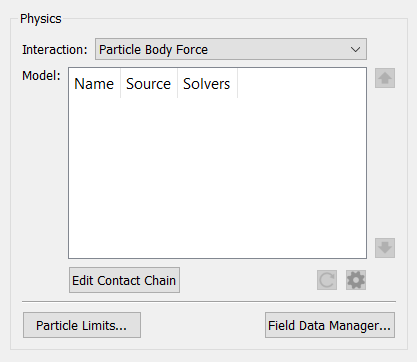Click the divider between Source and Solvers columns

178,83
